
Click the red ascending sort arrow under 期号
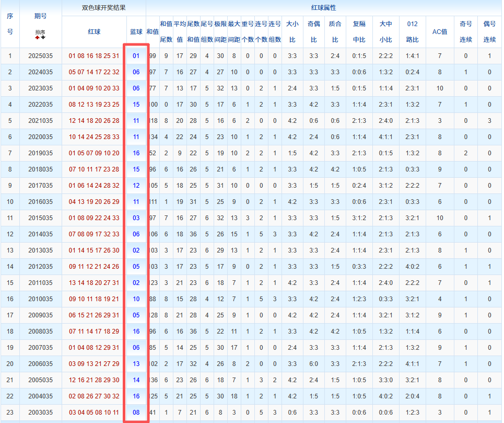click(x=37, y=38)
